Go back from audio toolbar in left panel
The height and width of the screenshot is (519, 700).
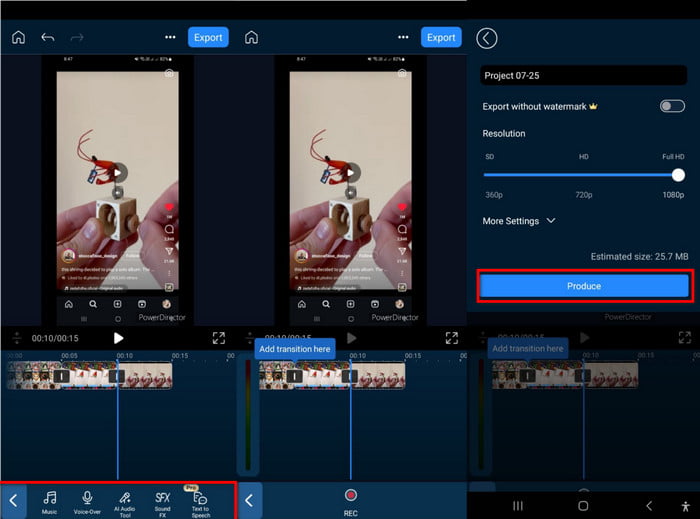(13, 501)
